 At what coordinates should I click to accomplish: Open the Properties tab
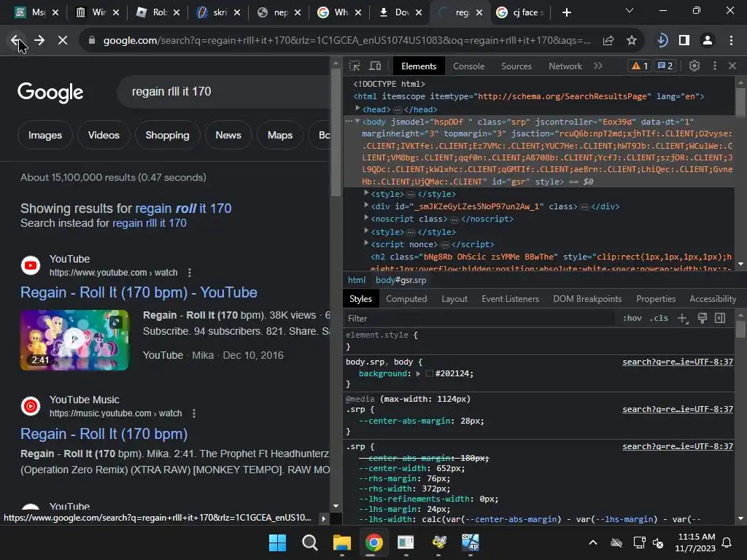pyautogui.click(x=656, y=298)
